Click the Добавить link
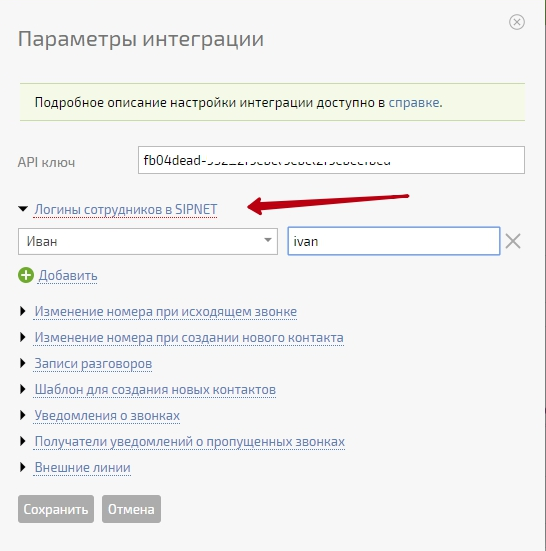The width and height of the screenshot is (546, 551). [x=67, y=276]
